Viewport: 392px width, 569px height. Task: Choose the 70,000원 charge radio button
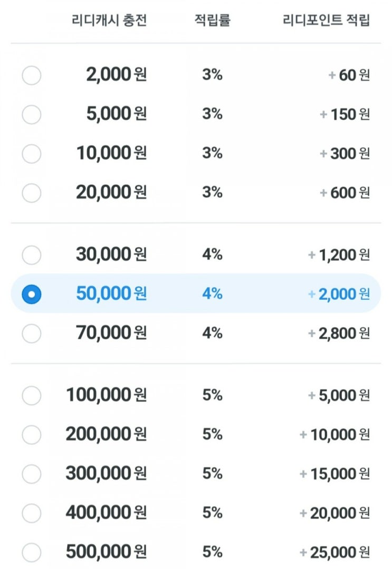pos(32,333)
